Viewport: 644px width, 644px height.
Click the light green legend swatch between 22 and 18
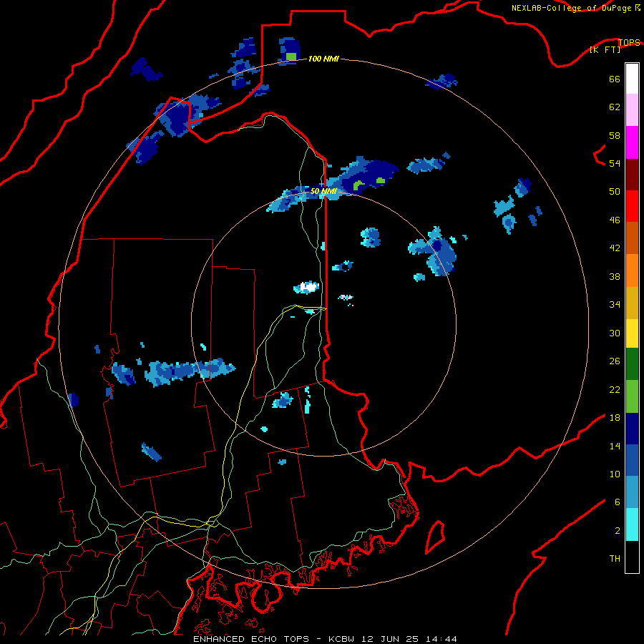coord(632,396)
